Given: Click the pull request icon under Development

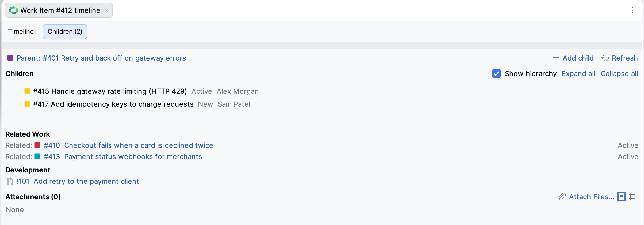Looking at the screenshot, I should click(x=10, y=181).
